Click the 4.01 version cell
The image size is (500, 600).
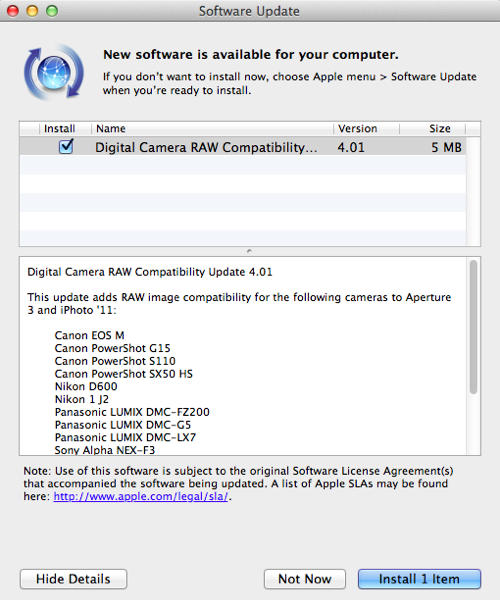[x=351, y=147]
